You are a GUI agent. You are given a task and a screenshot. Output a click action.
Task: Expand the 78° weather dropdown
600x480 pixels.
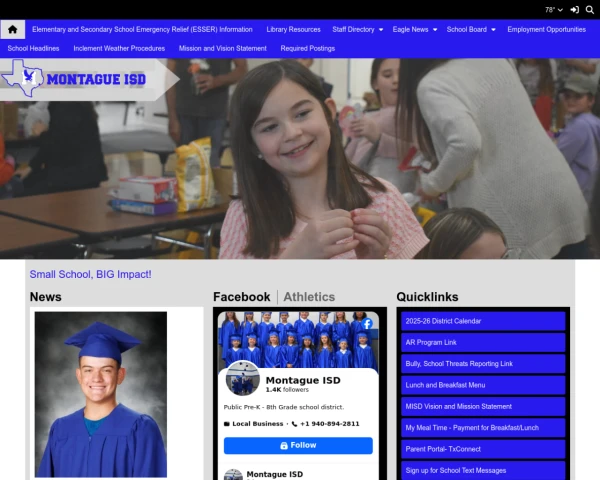554,10
